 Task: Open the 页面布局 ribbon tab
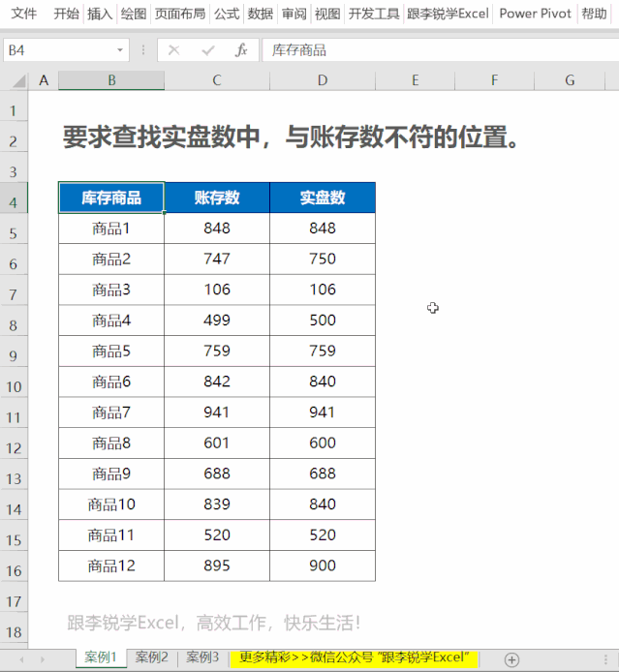tap(180, 14)
